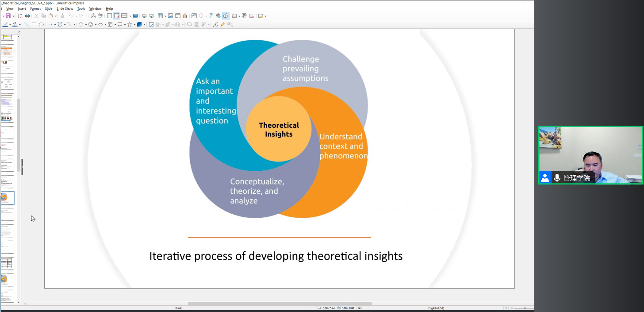Close the slide panel with X button

pyautogui.click(x=19, y=32)
